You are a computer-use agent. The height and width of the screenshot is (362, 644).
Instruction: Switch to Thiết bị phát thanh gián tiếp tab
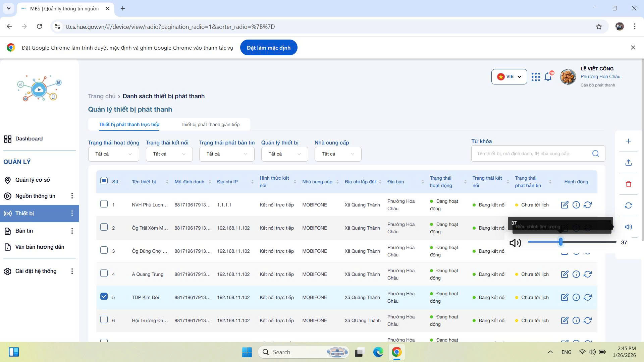point(210,124)
